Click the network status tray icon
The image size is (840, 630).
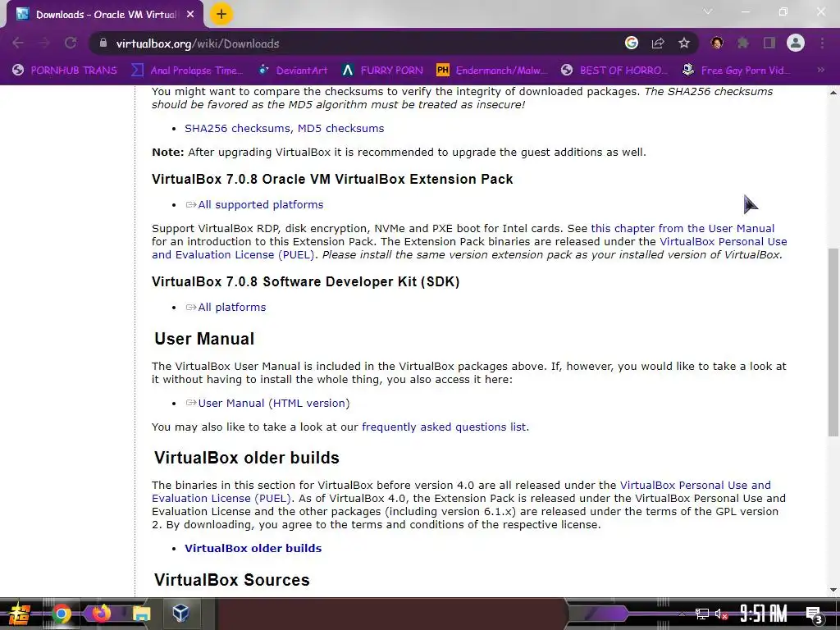[x=702, y=614]
